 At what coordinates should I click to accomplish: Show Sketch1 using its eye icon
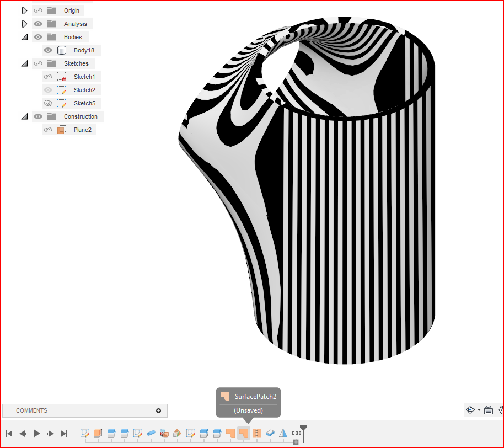48,77
